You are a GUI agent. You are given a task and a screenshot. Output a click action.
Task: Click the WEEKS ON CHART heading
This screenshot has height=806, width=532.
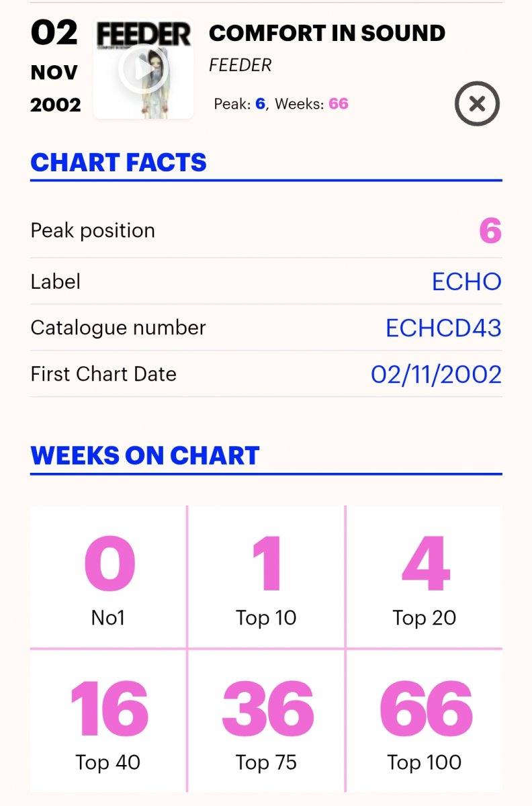coord(145,455)
